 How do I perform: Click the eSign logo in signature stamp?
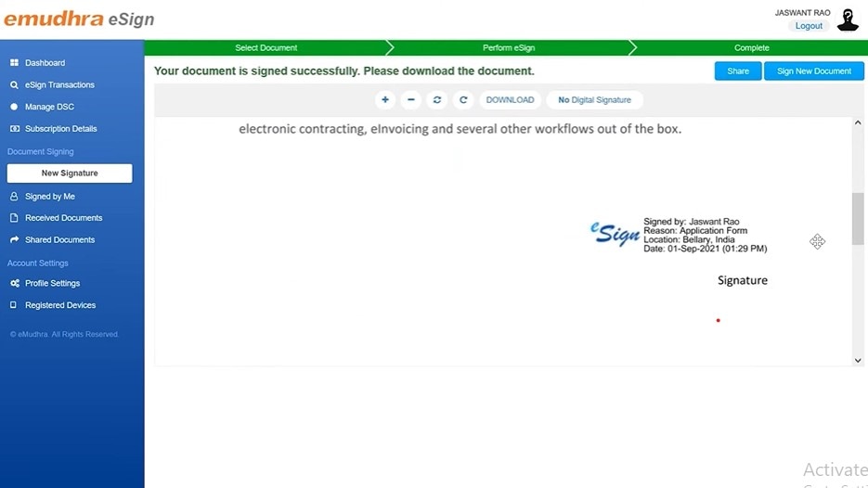[615, 234]
